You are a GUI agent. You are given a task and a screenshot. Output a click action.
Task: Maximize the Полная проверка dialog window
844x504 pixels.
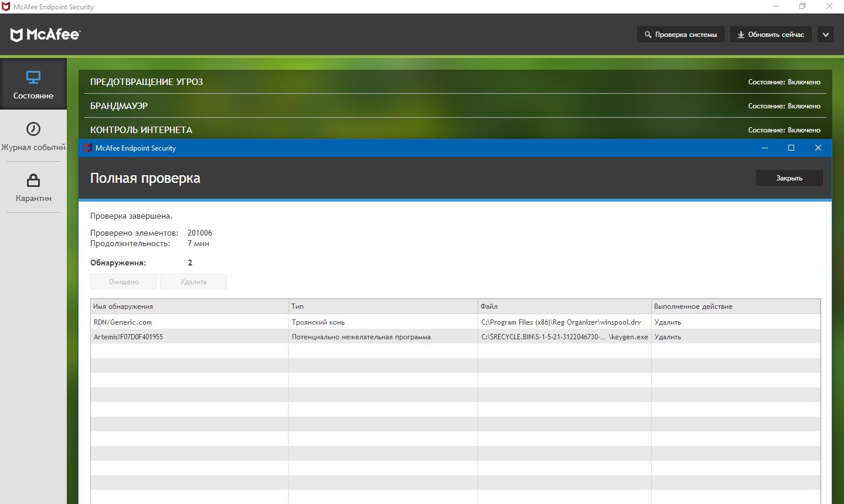pyautogui.click(x=791, y=148)
